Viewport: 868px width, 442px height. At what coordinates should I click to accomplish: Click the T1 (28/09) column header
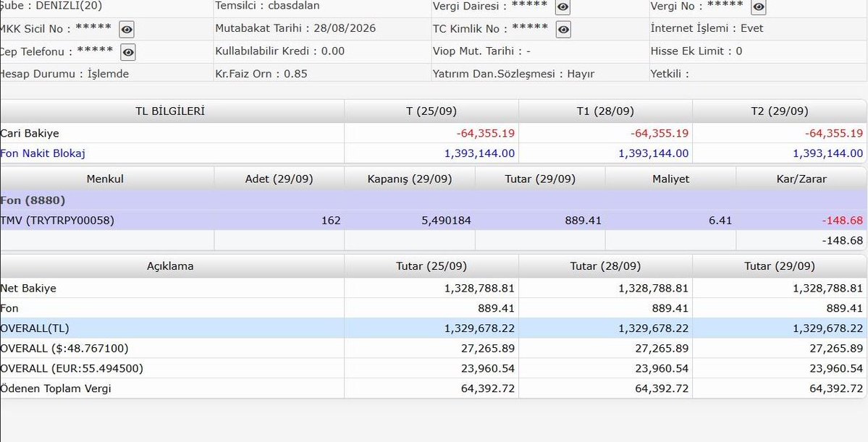tap(606, 111)
